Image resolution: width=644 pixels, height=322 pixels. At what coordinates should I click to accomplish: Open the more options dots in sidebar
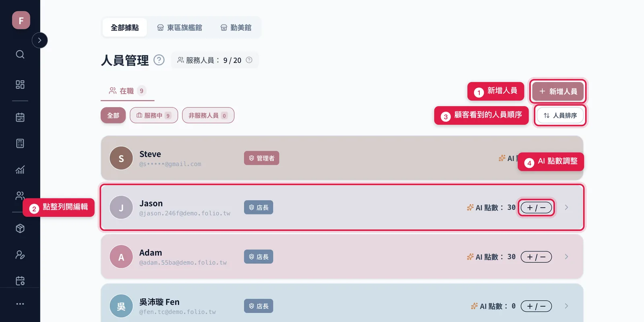pyautogui.click(x=20, y=304)
